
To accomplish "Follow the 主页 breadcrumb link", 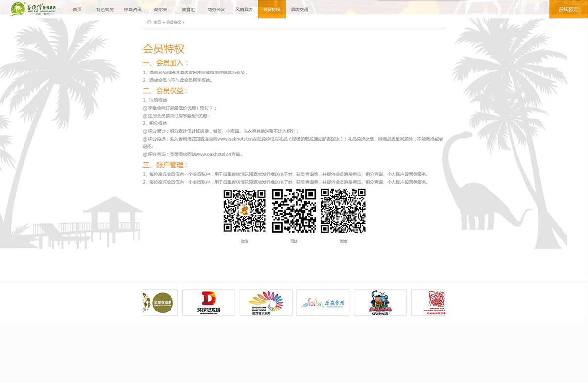I will (x=157, y=22).
